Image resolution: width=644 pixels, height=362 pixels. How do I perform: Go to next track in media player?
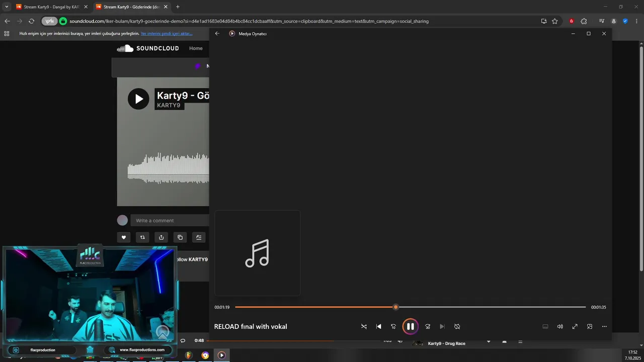442,326
